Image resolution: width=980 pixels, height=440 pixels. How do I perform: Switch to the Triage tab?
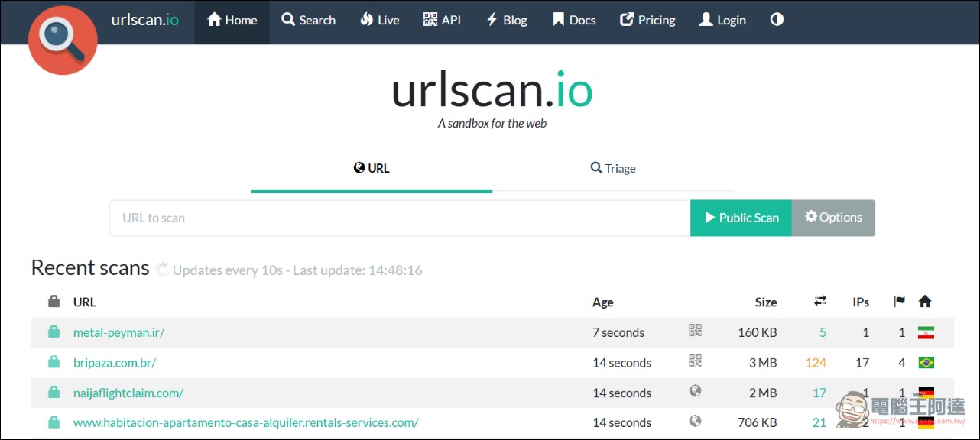click(613, 168)
